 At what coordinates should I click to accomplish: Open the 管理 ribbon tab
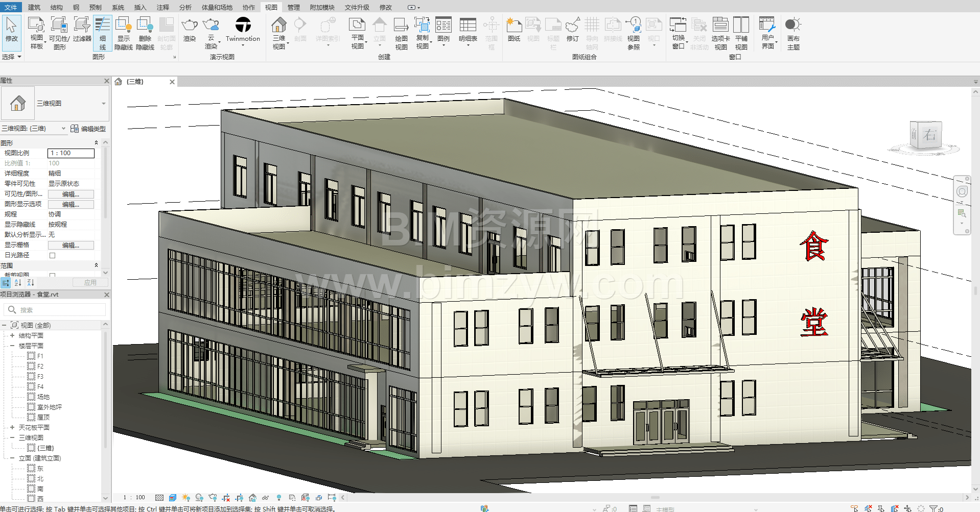click(293, 7)
